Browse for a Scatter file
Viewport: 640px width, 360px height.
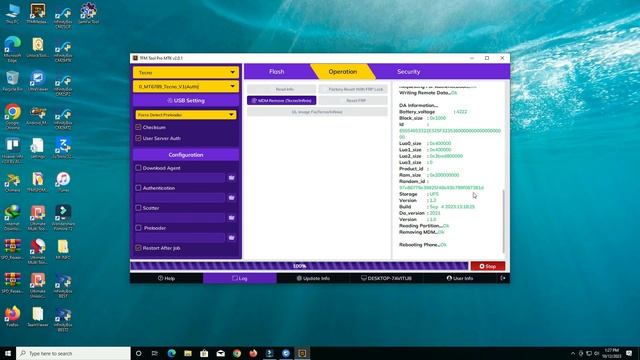point(231,218)
